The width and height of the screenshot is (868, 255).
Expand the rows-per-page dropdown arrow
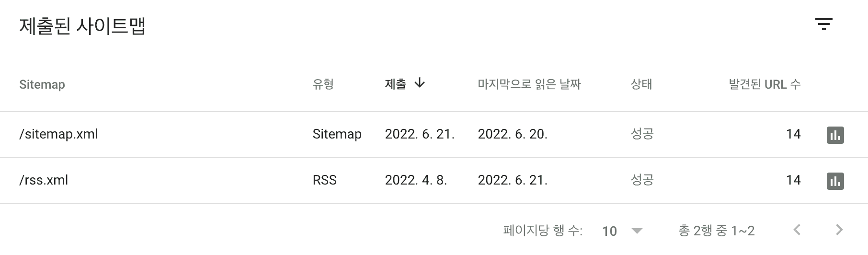637,231
